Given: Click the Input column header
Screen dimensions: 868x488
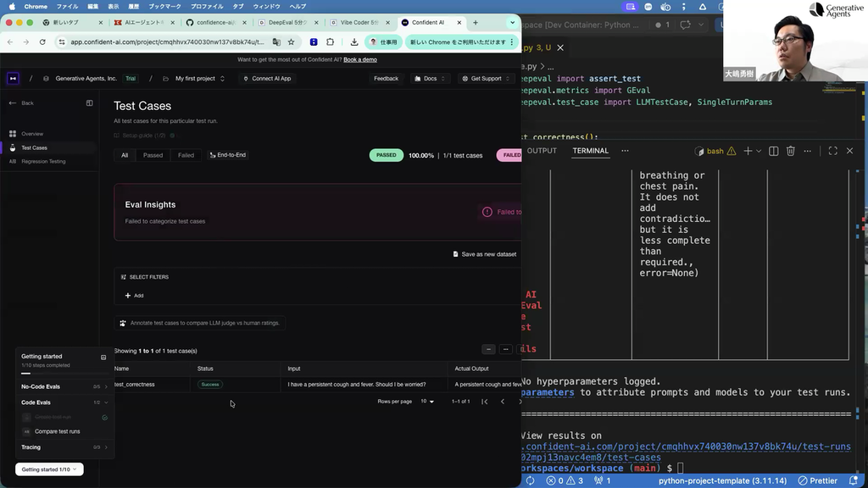Looking at the screenshot, I should point(294,369).
